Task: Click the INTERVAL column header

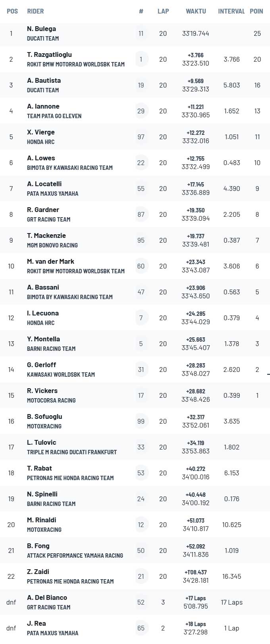Action: point(231,11)
